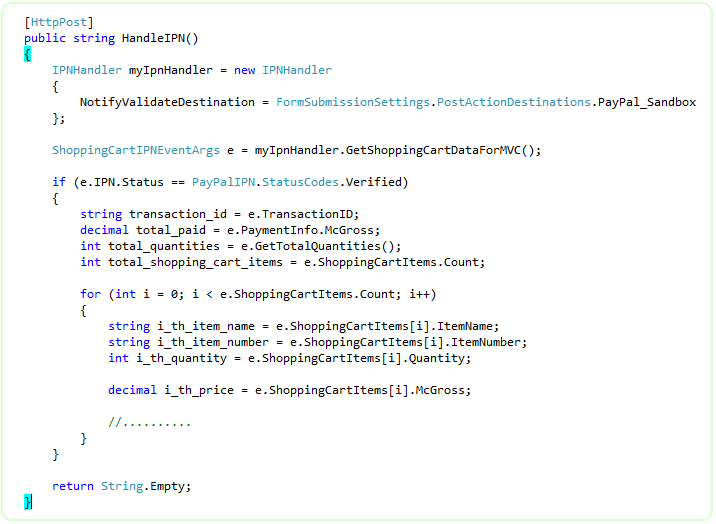The width and height of the screenshot is (716, 524).
Task: Click the ItemNumber property
Action: [x=486, y=342]
